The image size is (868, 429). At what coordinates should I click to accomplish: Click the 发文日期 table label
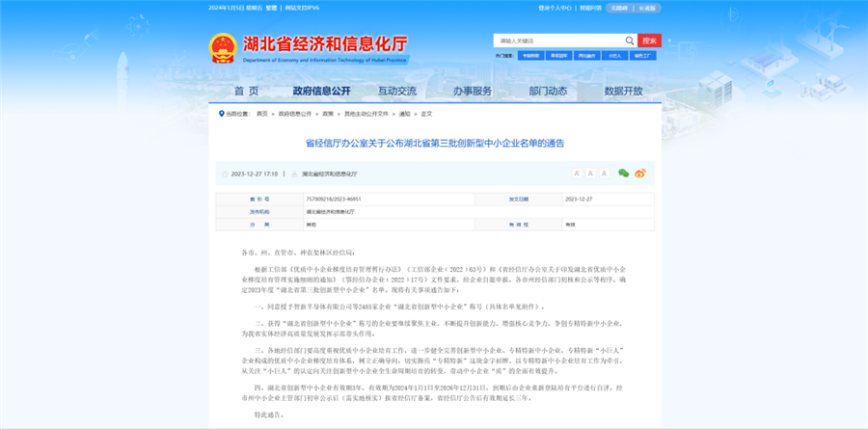519,199
